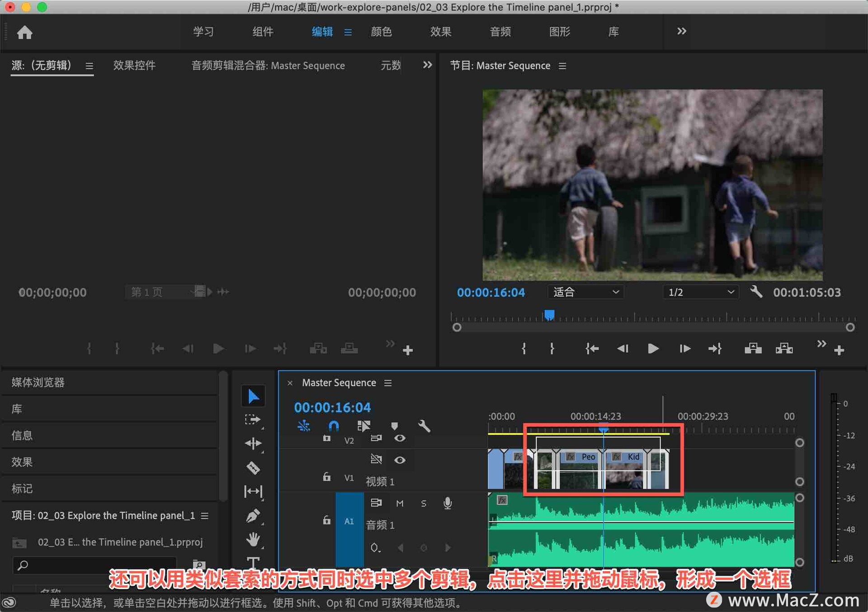Click Extract button in Program monitor

coord(784,348)
